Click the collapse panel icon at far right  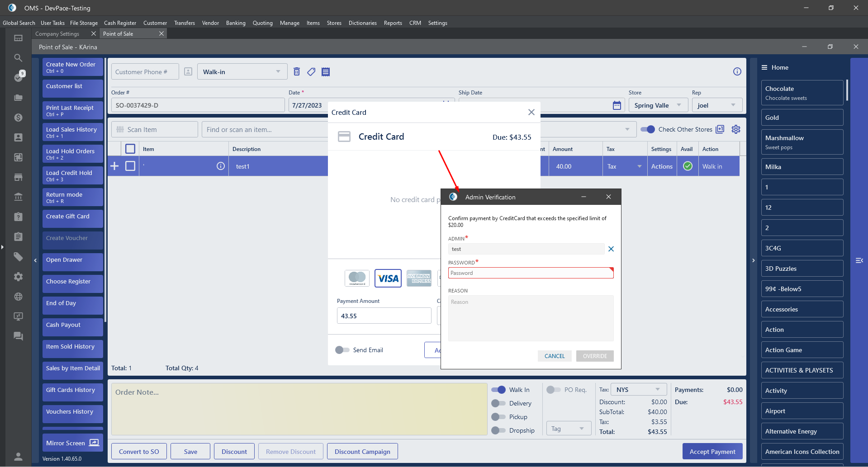point(859,260)
